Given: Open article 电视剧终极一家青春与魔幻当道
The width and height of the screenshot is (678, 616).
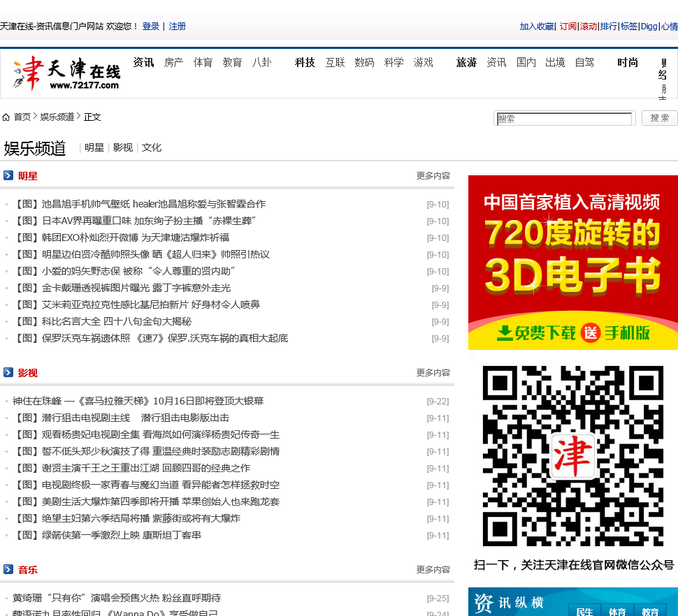Looking at the screenshot, I should (145, 485).
